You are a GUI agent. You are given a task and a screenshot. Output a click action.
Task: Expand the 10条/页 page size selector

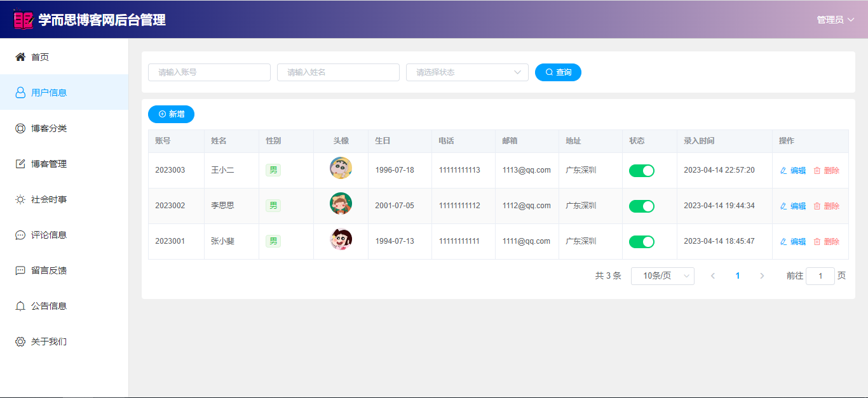tap(662, 276)
